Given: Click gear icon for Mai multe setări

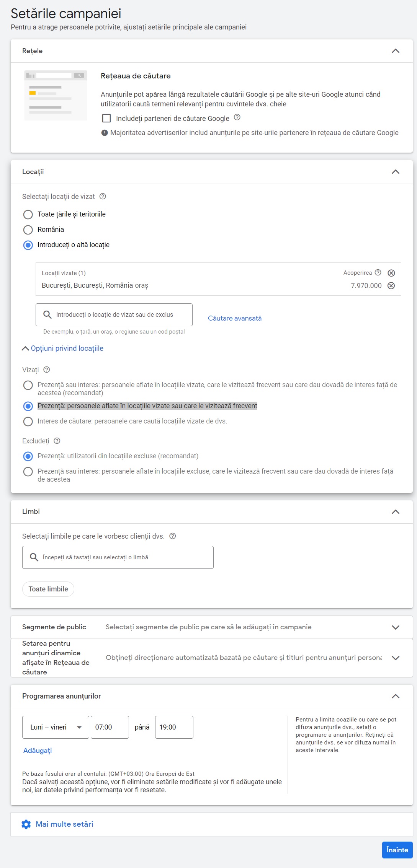Looking at the screenshot, I should 26,824.
